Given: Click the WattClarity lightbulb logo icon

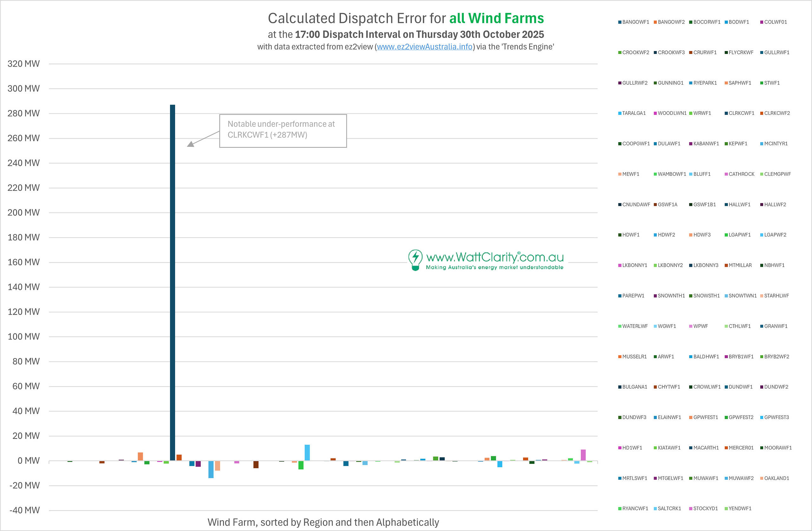Looking at the screenshot, I should (415, 260).
